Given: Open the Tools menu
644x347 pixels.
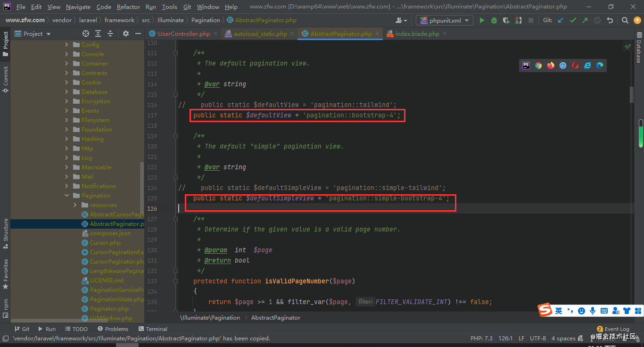Looking at the screenshot, I should click(169, 7).
